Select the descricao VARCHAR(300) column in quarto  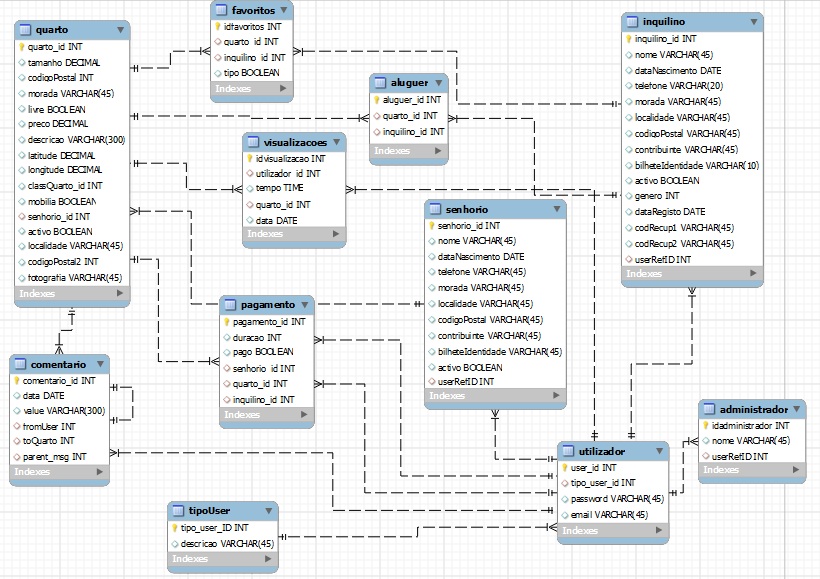(x=76, y=139)
